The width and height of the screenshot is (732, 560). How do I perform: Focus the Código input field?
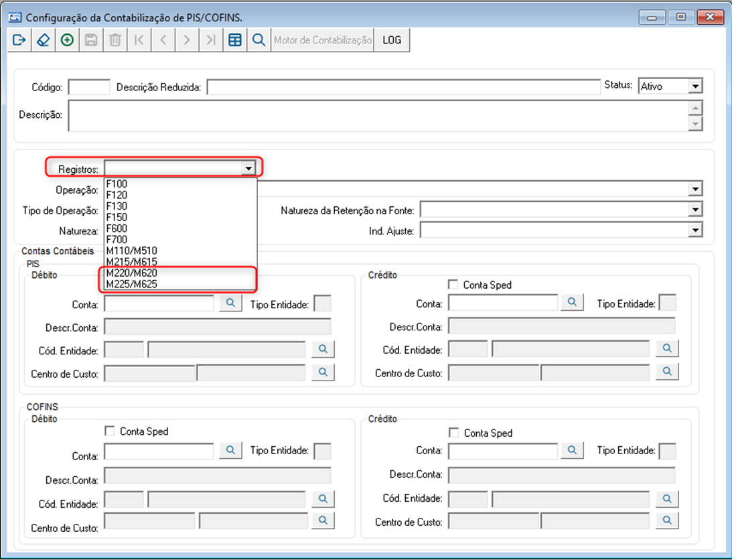click(x=89, y=87)
